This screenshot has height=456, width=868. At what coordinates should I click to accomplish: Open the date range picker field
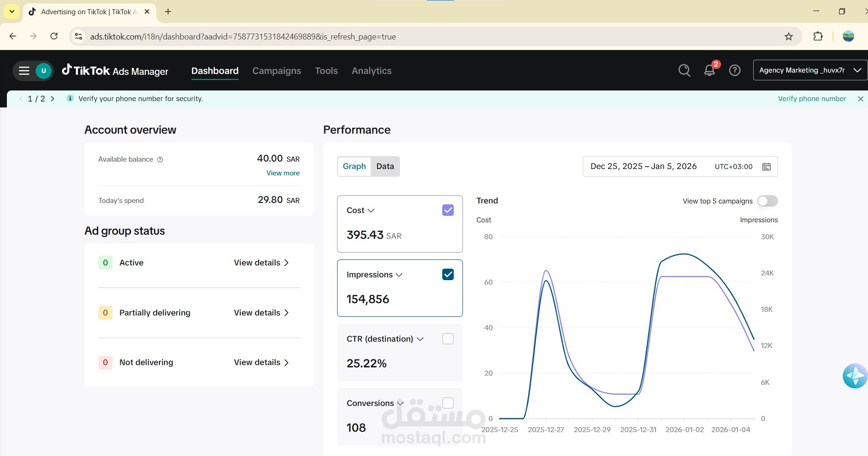tap(680, 167)
